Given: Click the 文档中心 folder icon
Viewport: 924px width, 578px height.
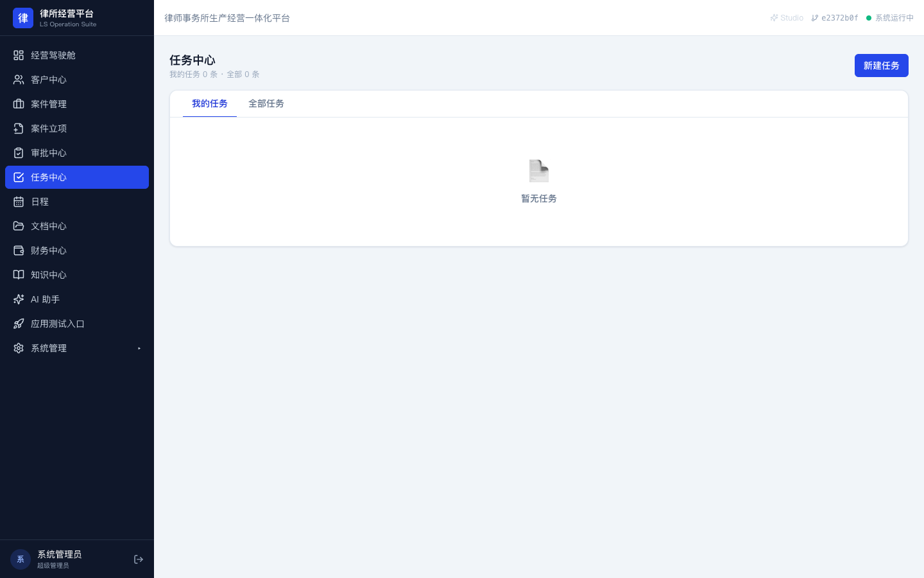Looking at the screenshot, I should click(19, 226).
